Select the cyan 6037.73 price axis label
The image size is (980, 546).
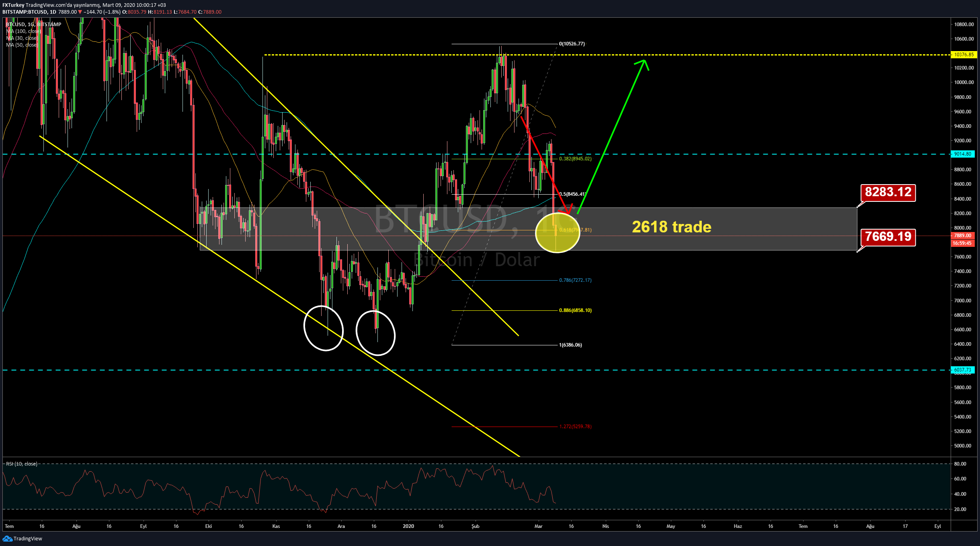click(963, 370)
